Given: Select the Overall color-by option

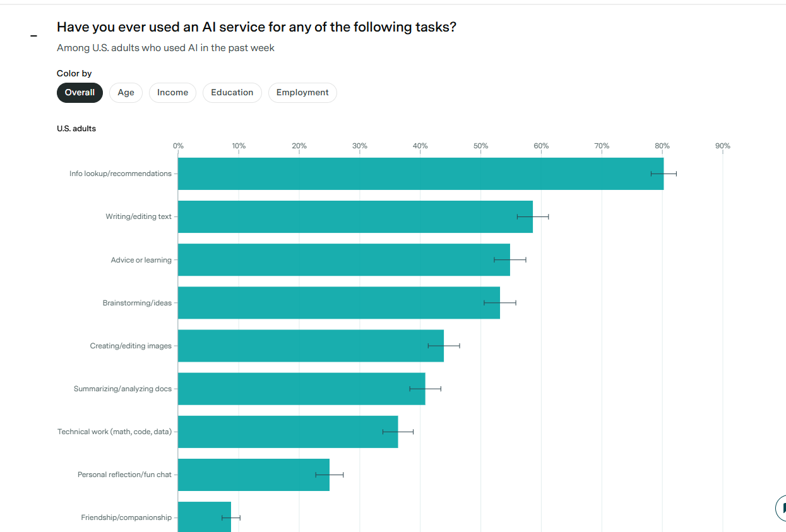Looking at the screenshot, I should click(x=80, y=93).
